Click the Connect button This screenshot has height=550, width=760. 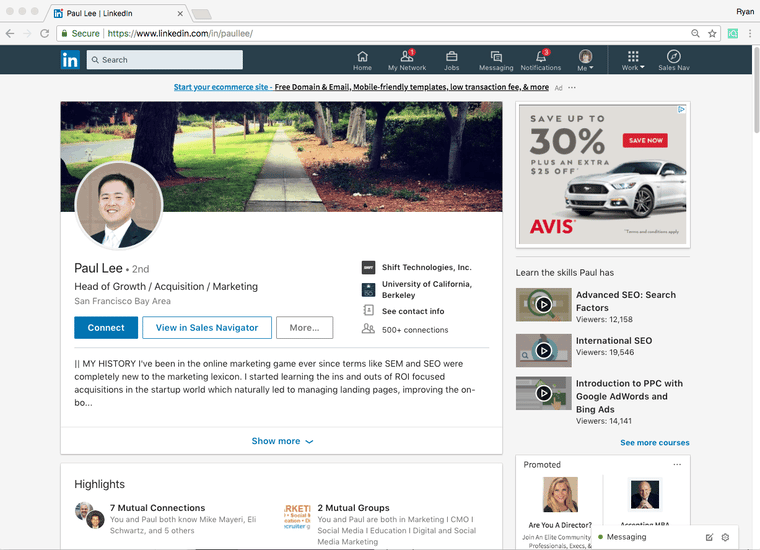tap(106, 328)
